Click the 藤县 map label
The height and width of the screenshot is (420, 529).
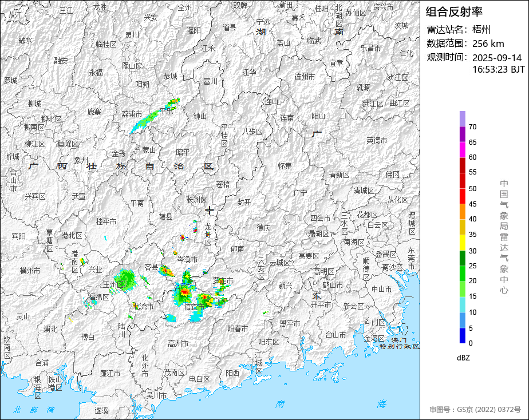(x=165, y=217)
